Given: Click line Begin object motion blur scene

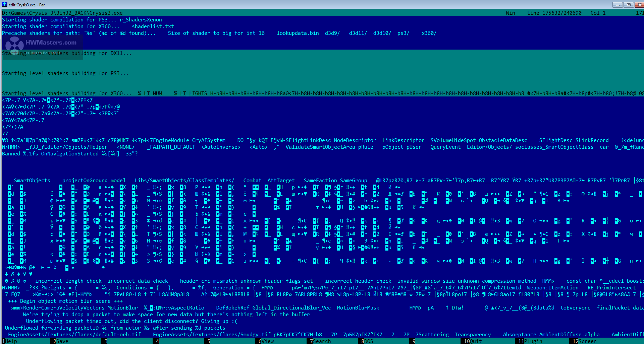Looking at the screenshot, I should (x=65, y=301).
